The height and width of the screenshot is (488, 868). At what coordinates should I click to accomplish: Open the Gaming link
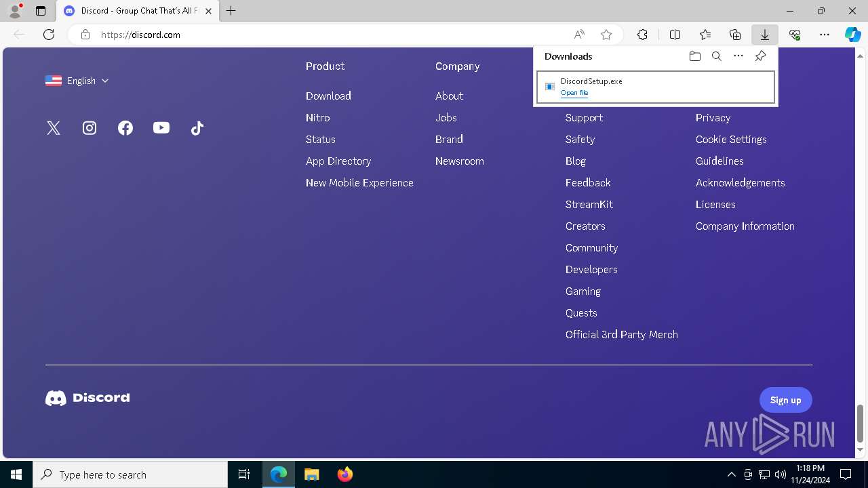[x=583, y=291]
